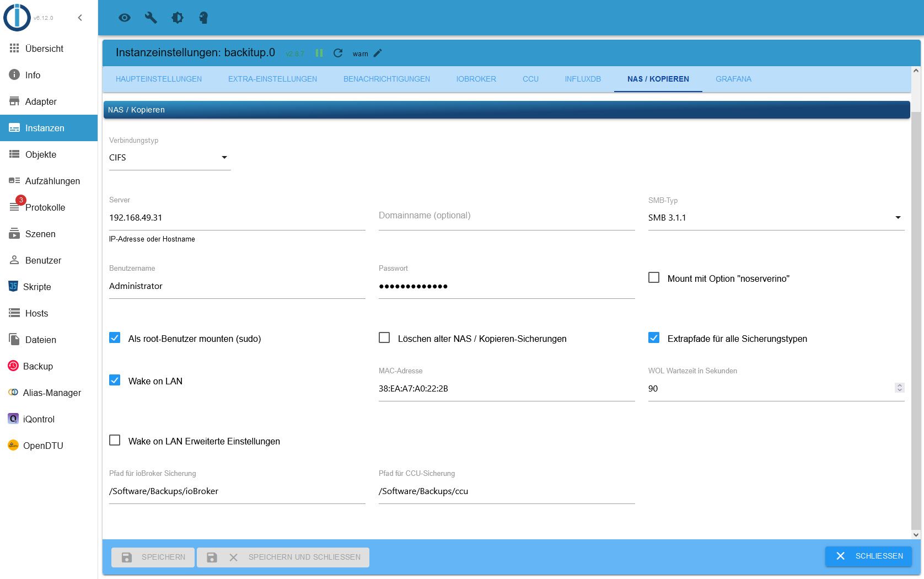Select the NAS / Kopieren tab
924x579 pixels.
pos(658,79)
